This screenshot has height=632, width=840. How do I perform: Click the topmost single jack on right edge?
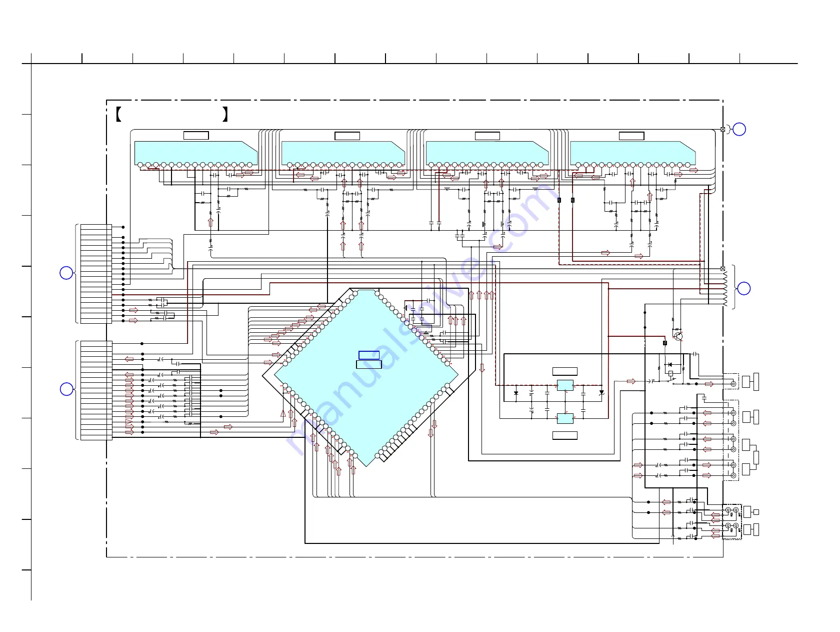tap(733, 384)
